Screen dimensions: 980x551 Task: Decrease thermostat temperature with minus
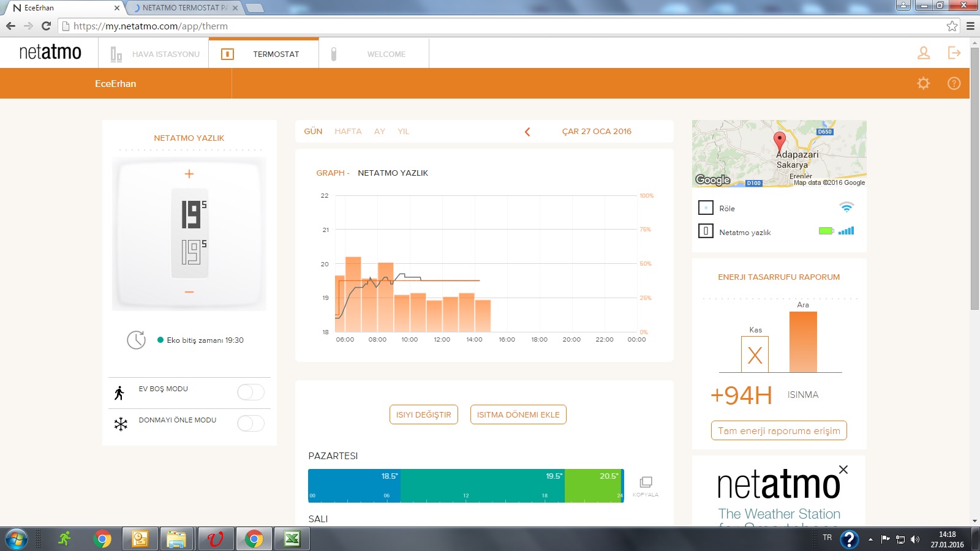coord(189,292)
